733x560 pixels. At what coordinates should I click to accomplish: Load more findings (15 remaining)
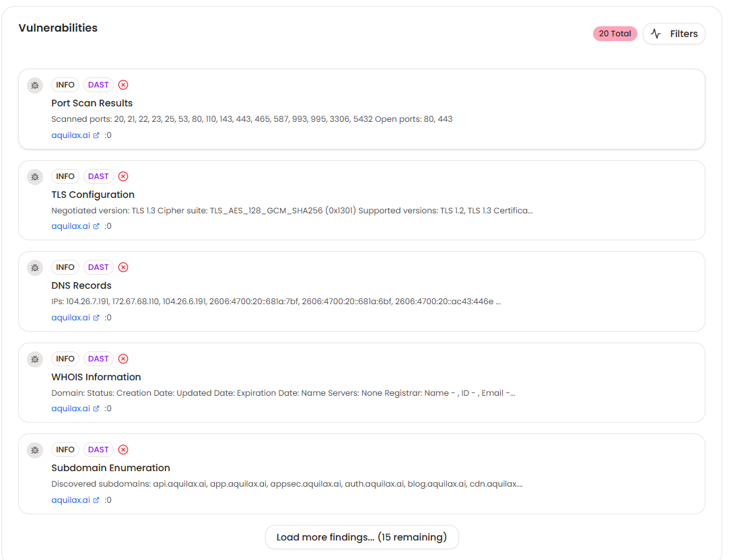click(361, 537)
